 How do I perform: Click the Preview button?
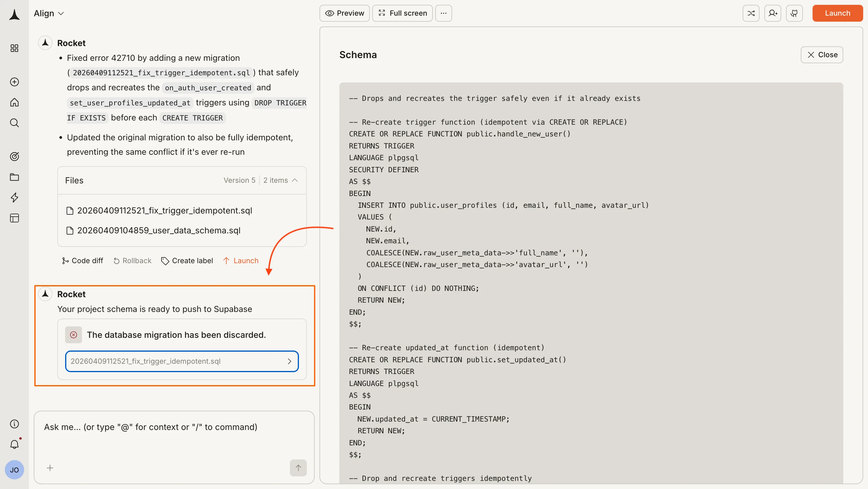(344, 13)
